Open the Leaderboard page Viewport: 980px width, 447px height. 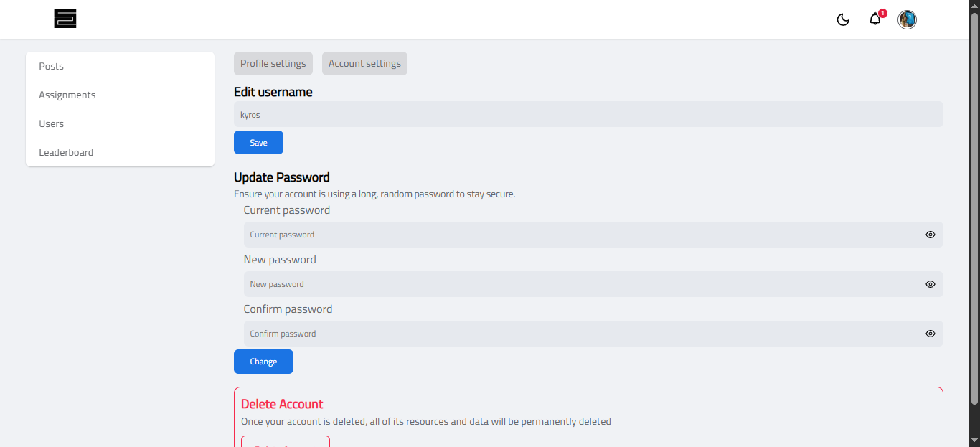(66, 152)
